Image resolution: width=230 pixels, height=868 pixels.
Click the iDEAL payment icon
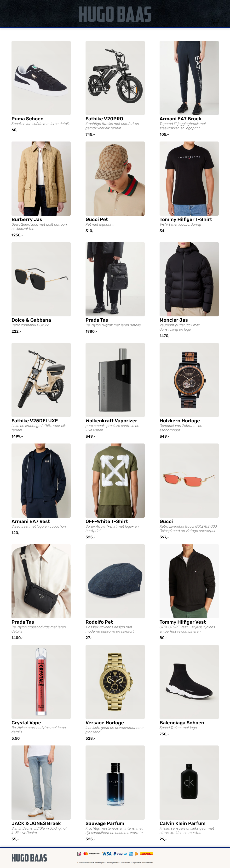79,854
